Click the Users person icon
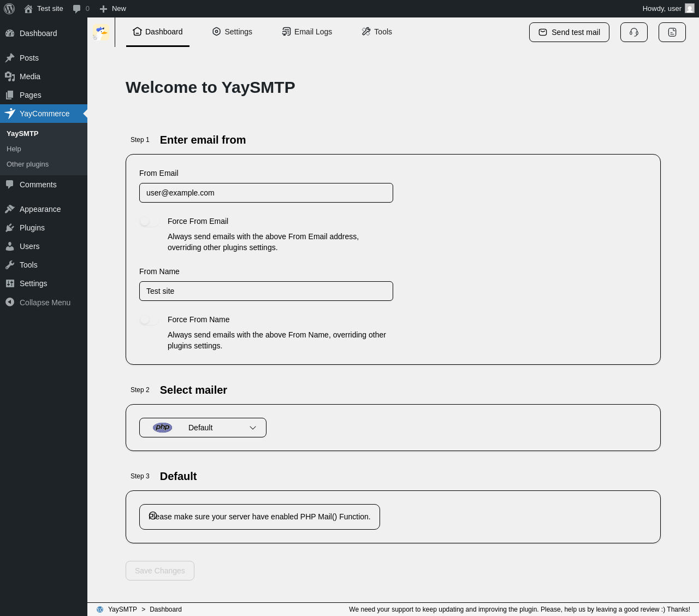Viewport: 699px width, 616px height. point(10,246)
